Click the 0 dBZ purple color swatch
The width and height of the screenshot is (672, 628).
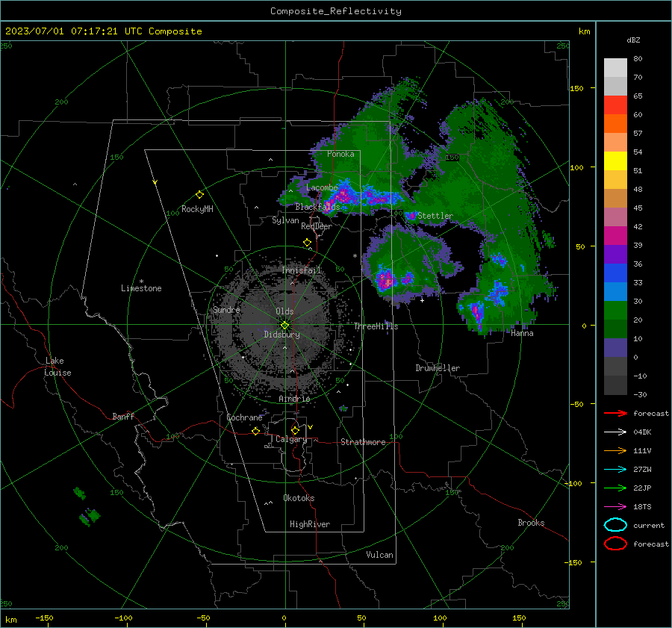click(615, 348)
